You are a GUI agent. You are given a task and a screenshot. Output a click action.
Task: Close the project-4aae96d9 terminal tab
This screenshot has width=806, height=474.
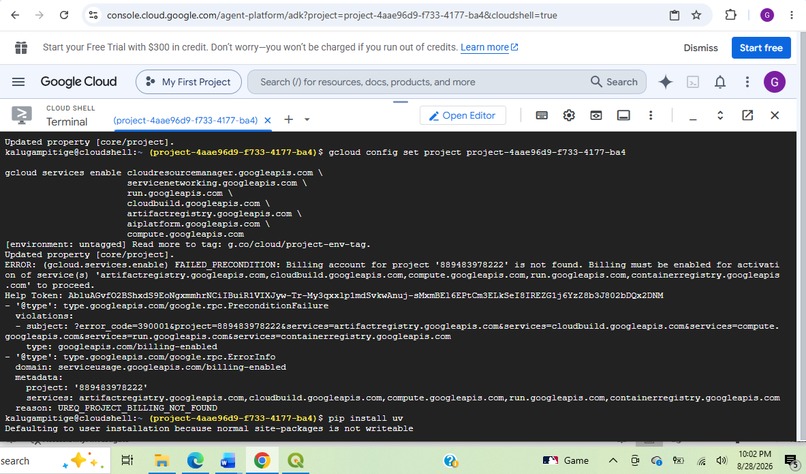coord(267,120)
